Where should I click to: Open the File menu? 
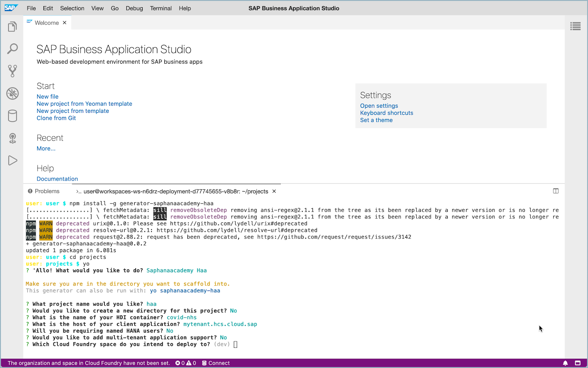(x=31, y=8)
